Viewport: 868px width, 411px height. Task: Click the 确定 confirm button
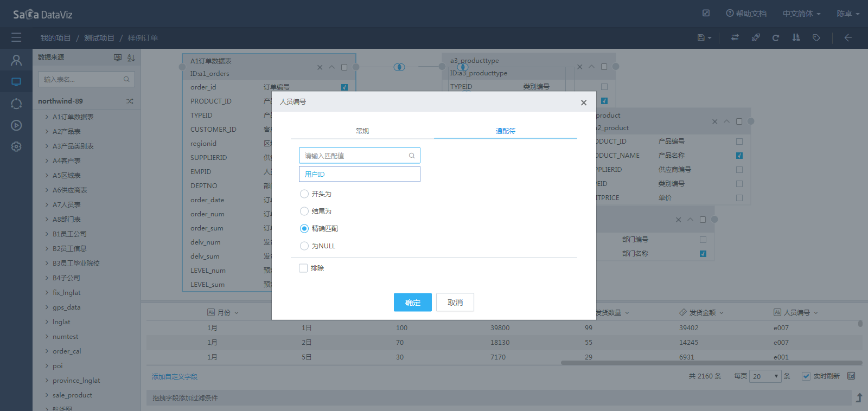[413, 303]
